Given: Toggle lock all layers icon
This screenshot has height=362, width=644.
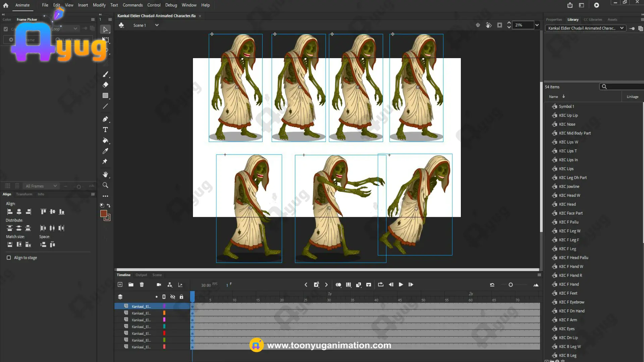Looking at the screenshot, I should [x=181, y=297].
